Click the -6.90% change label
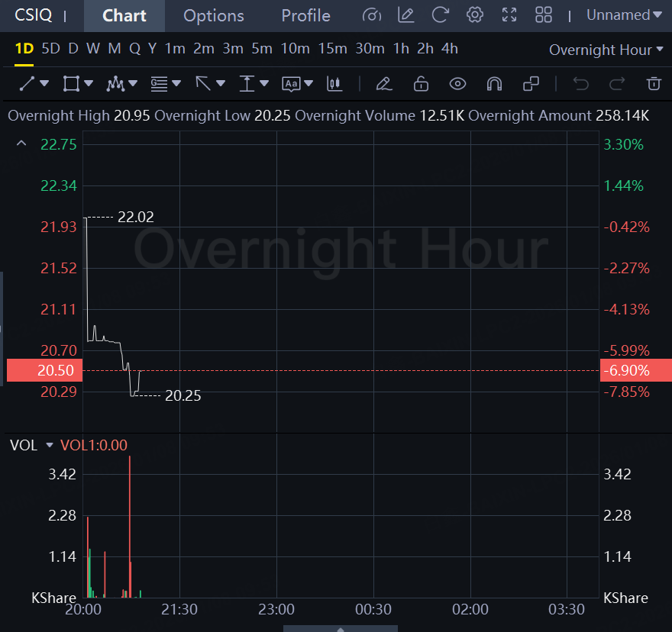Image resolution: width=672 pixels, height=632 pixels. click(x=636, y=370)
